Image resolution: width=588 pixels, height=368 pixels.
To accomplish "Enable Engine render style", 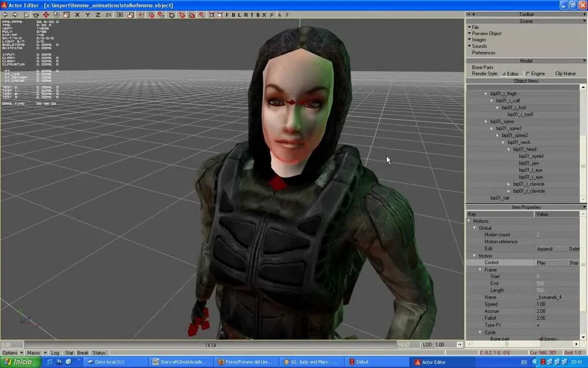I will tap(535, 74).
